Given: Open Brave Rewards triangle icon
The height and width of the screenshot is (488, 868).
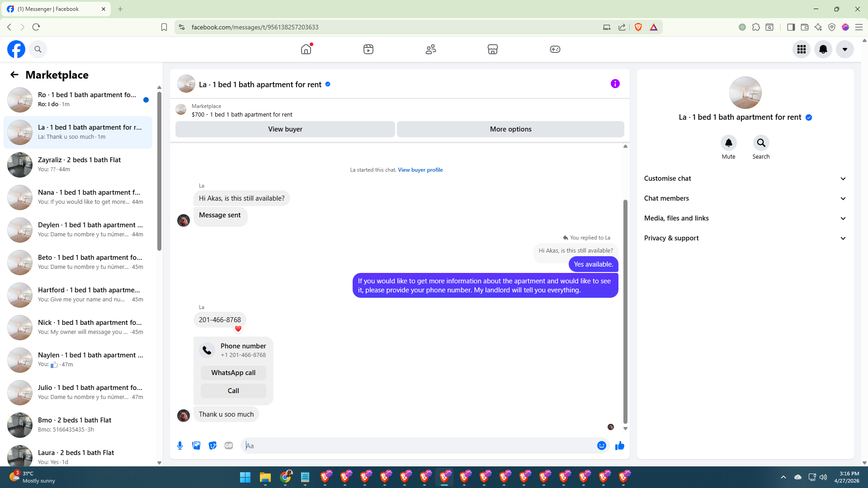Looking at the screenshot, I should (654, 27).
